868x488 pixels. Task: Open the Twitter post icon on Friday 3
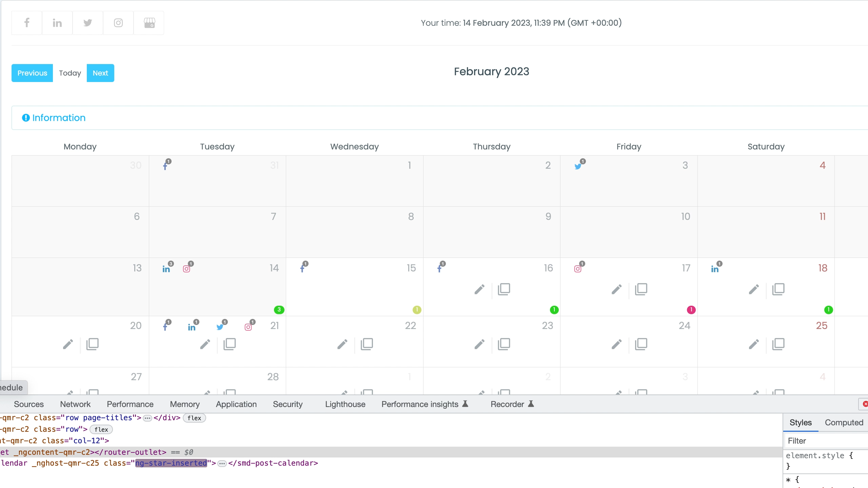click(578, 166)
